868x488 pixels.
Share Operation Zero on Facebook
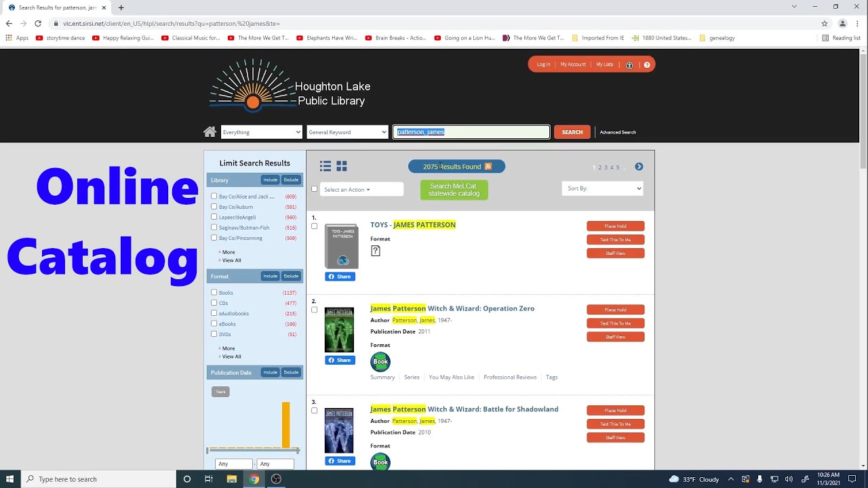coord(340,360)
